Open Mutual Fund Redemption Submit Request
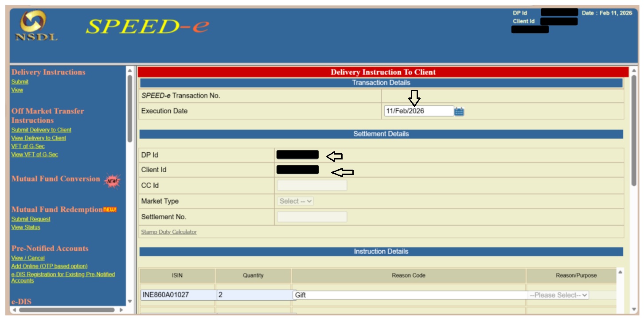The height and width of the screenshot is (318, 644). (x=31, y=219)
